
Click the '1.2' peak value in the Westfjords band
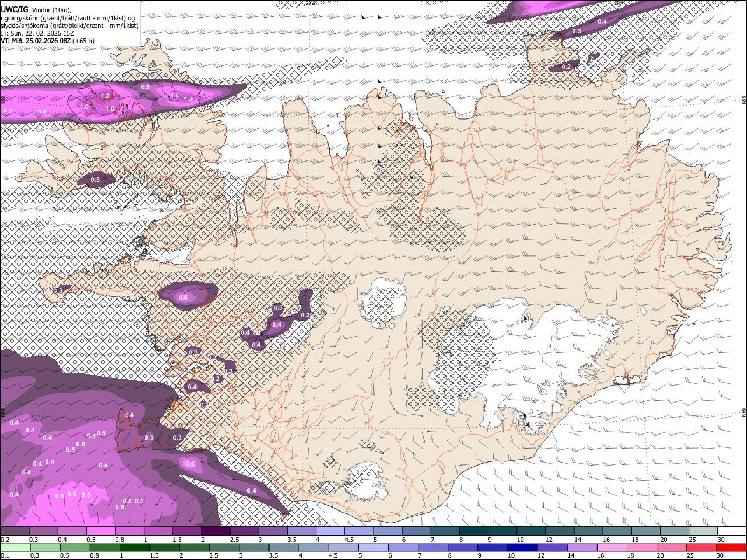coord(106,96)
